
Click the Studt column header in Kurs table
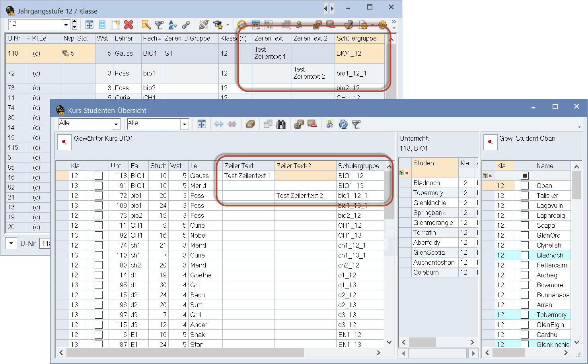(x=158, y=166)
